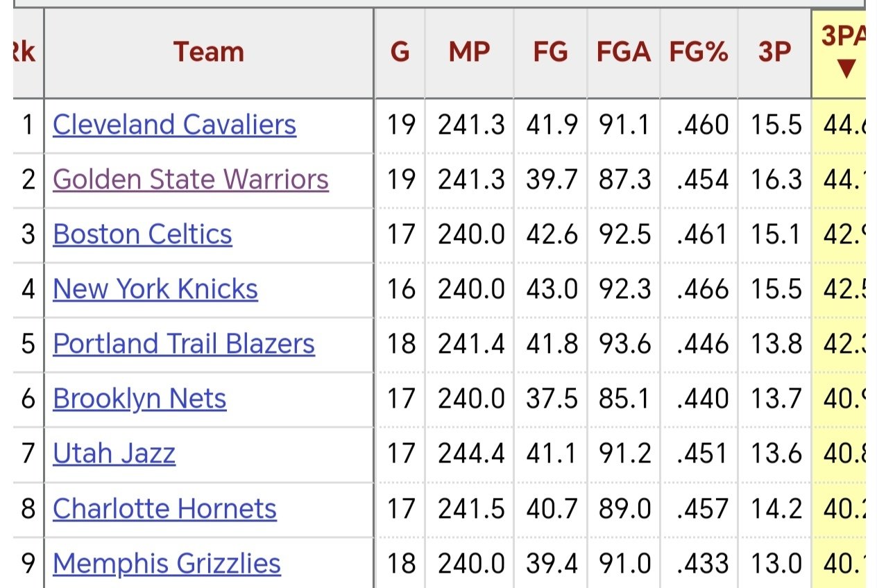Click the Knicks' .466 FG% cell

tap(702, 289)
